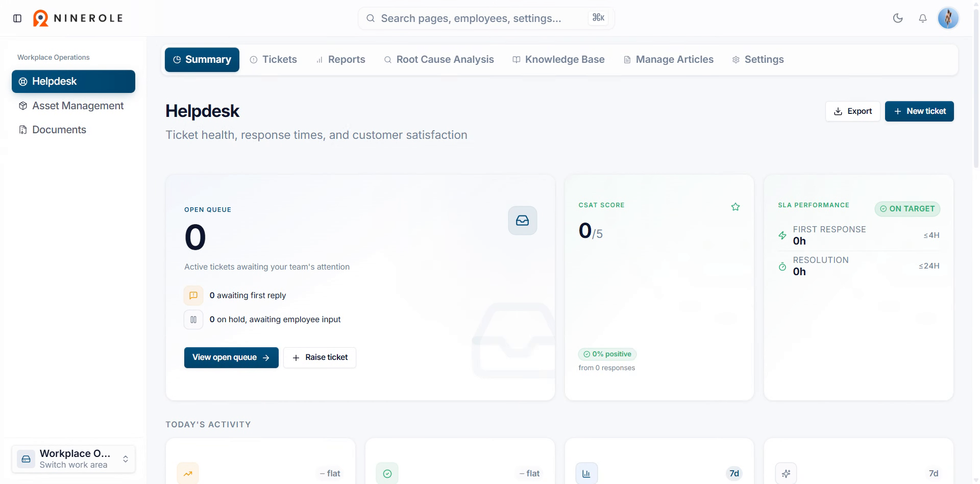980x484 pixels.
Task: Open the user profile avatar
Action: [948, 18]
